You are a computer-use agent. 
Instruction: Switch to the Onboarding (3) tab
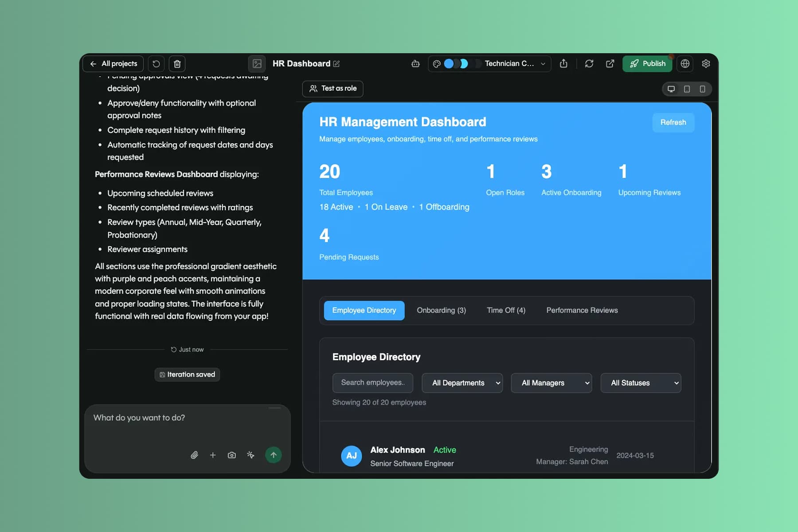pos(441,310)
